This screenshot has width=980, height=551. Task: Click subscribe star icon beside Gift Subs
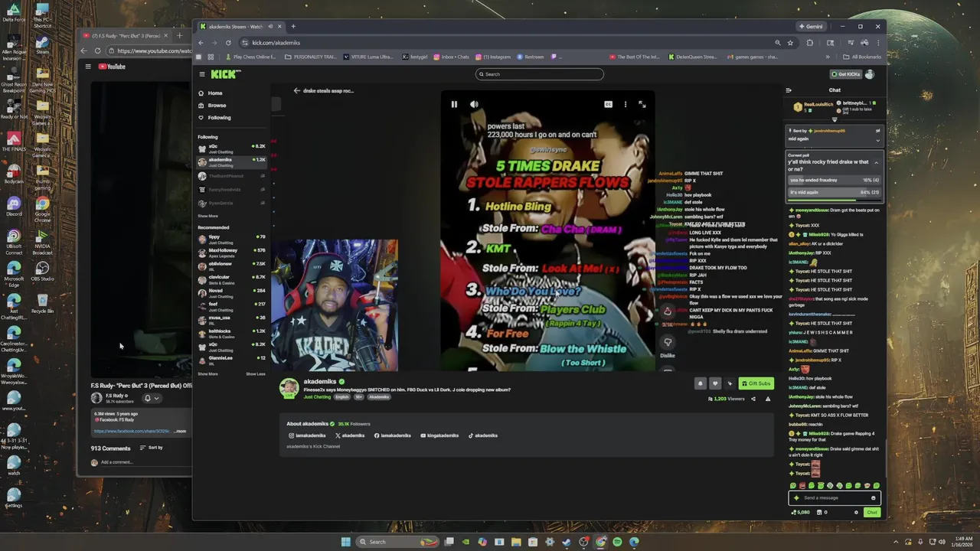pyautogui.click(x=730, y=383)
